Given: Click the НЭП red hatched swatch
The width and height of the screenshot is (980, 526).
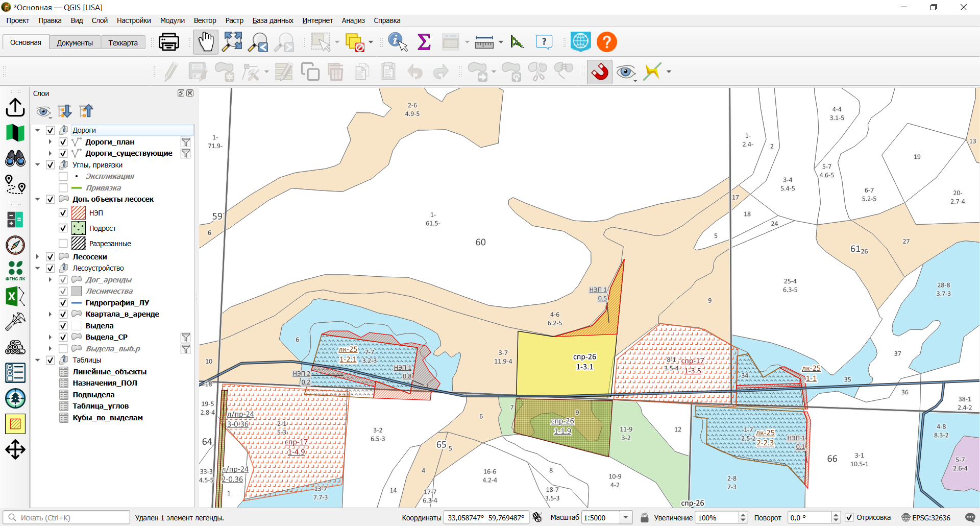Looking at the screenshot, I should tap(79, 213).
